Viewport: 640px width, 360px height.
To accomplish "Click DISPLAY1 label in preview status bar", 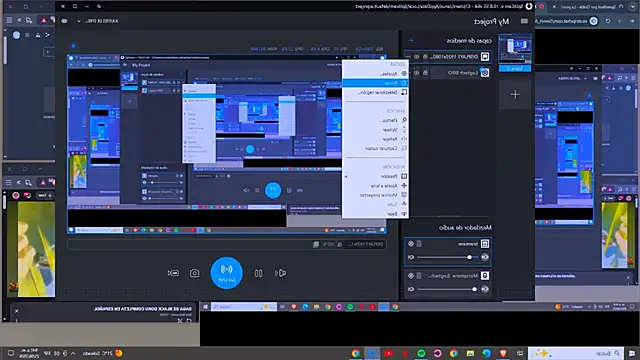I will 366,244.
